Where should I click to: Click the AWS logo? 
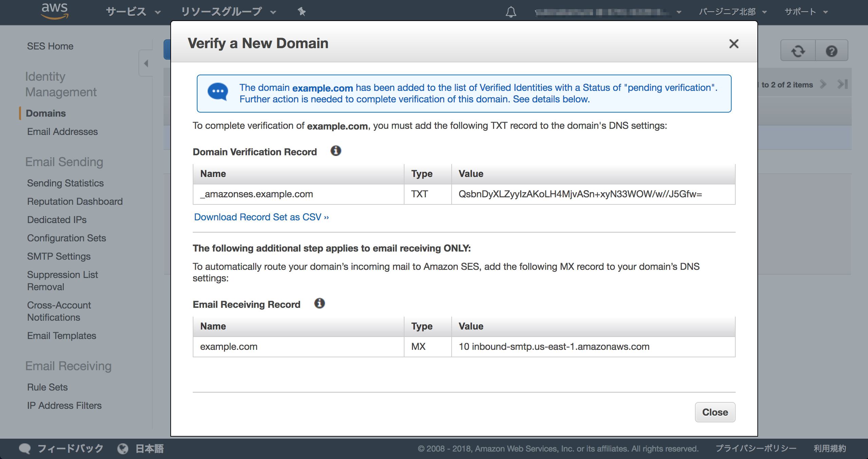pos(55,11)
